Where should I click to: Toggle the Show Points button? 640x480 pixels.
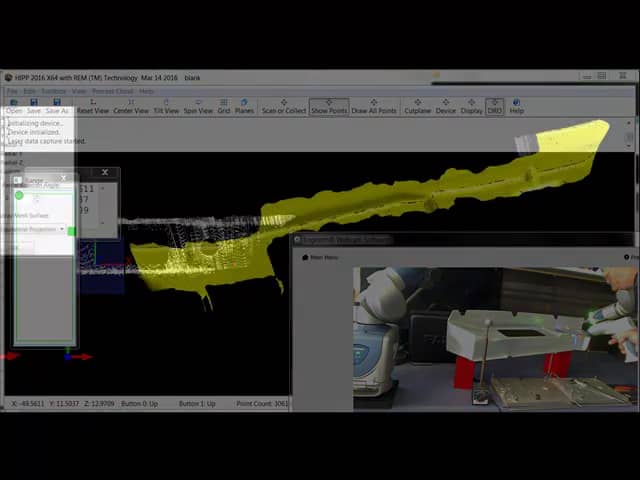329,107
